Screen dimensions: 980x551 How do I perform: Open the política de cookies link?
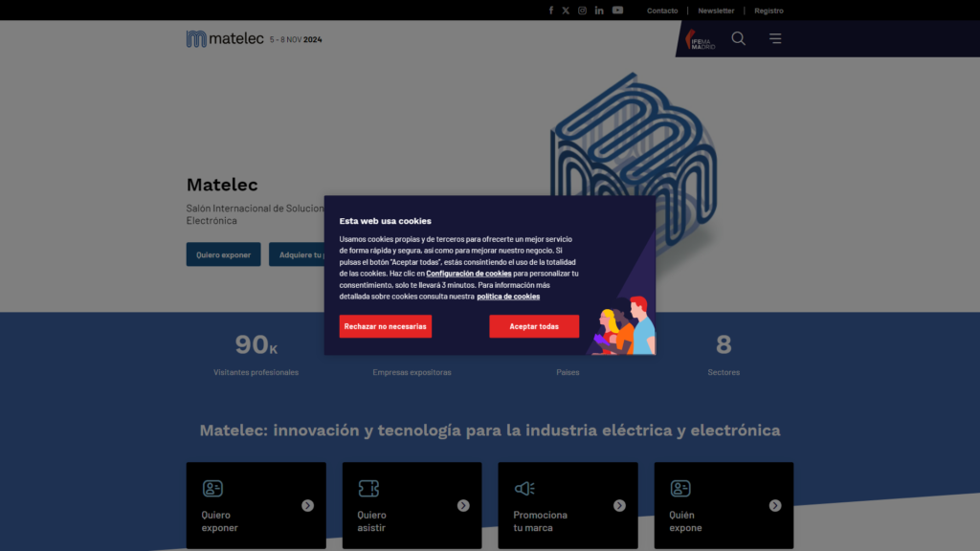coord(508,297)
